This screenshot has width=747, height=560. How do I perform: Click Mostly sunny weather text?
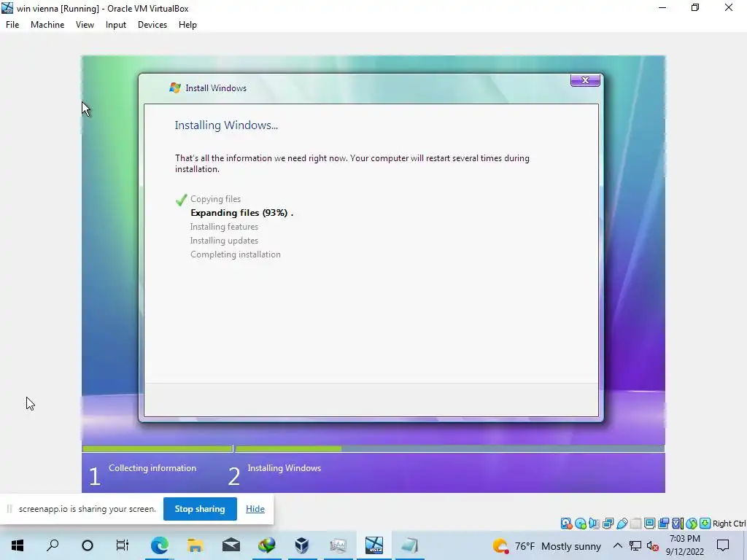coord(571,546)
